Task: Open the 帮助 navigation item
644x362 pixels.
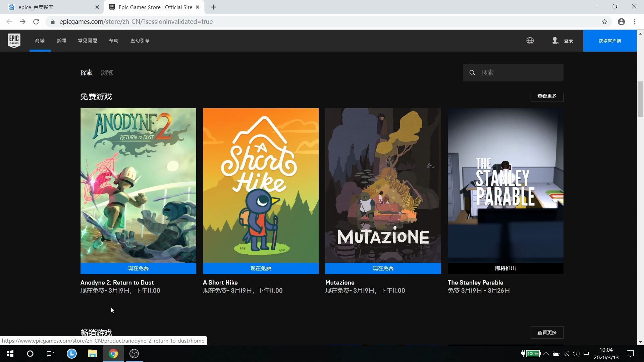Action: click(x=114, y=41)
